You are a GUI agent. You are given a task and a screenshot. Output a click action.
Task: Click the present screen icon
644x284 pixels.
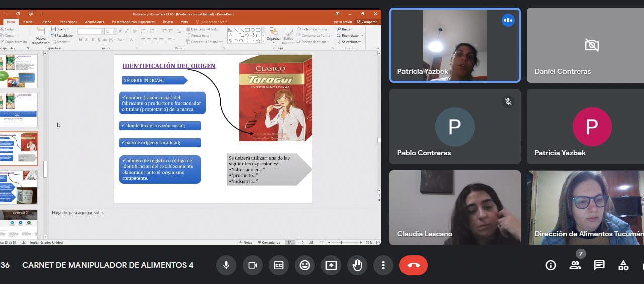(x=331, y=265)
